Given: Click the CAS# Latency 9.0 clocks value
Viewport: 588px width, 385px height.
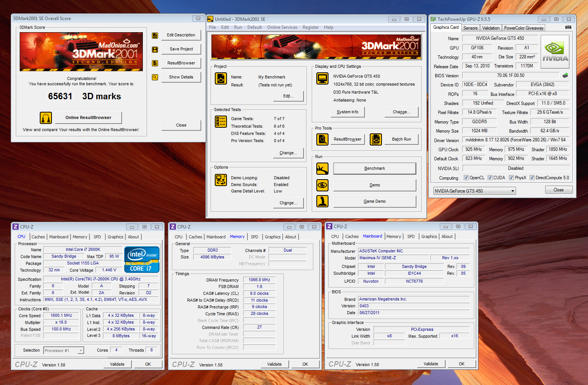Looking at the screenshot, I should tap(260, 293).
